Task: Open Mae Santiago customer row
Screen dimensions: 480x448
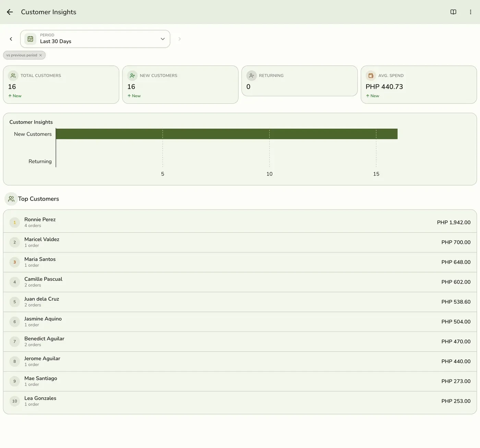Action: pyautogui.click(x=240, y=382)
